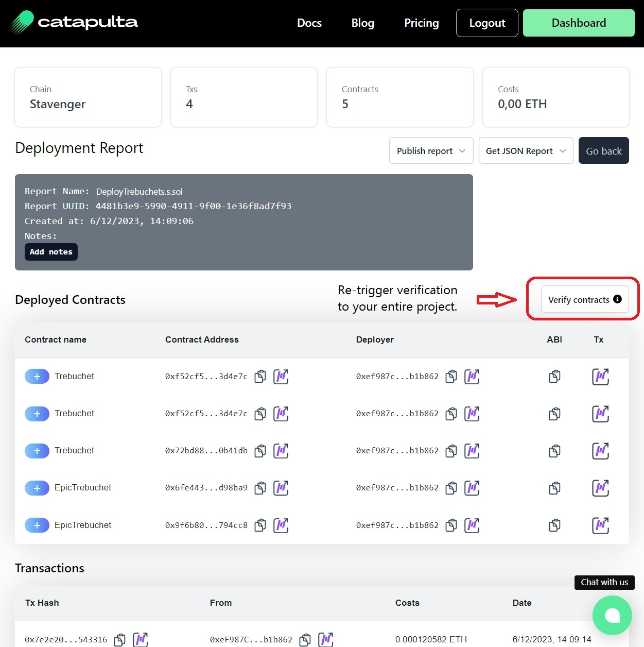Expand the 0x72bd88...0b41db Trebuchet row
This screenshot has width=644, height=647.
pos(37,451)
